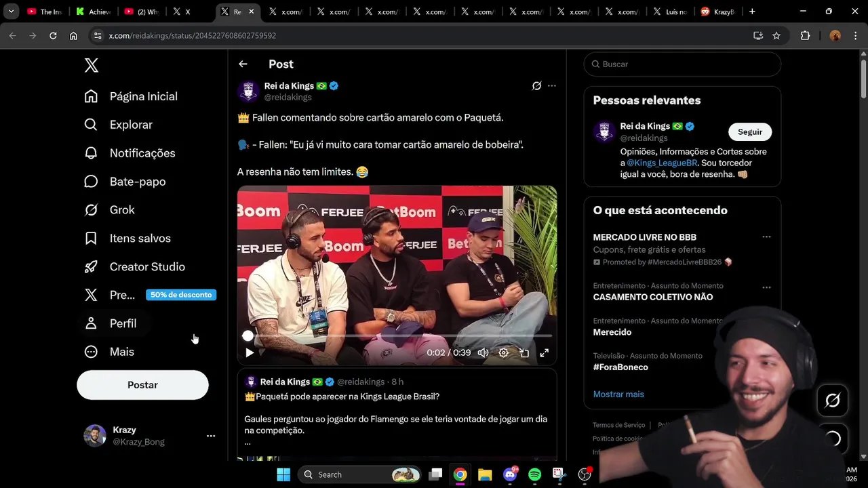Open the quoted post about Paquetá
This screenshot has height=488, width=868.
coord(397,415)
